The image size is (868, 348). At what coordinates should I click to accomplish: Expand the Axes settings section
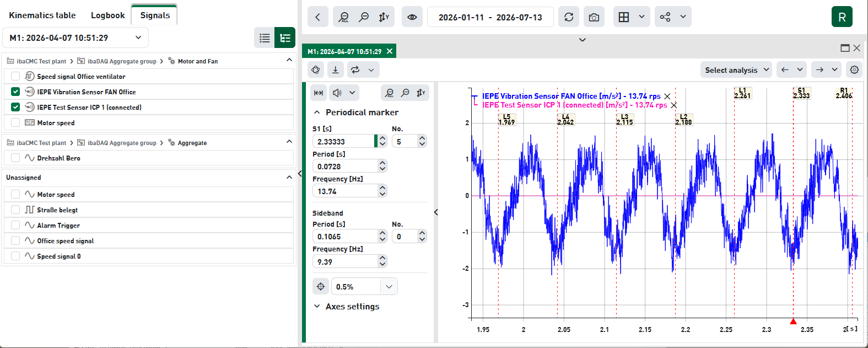[317, 306]
